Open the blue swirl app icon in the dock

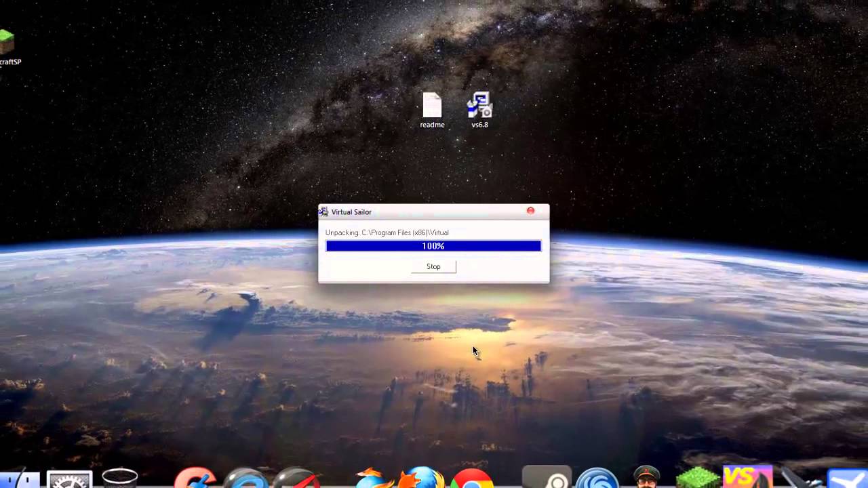point(597,478)
